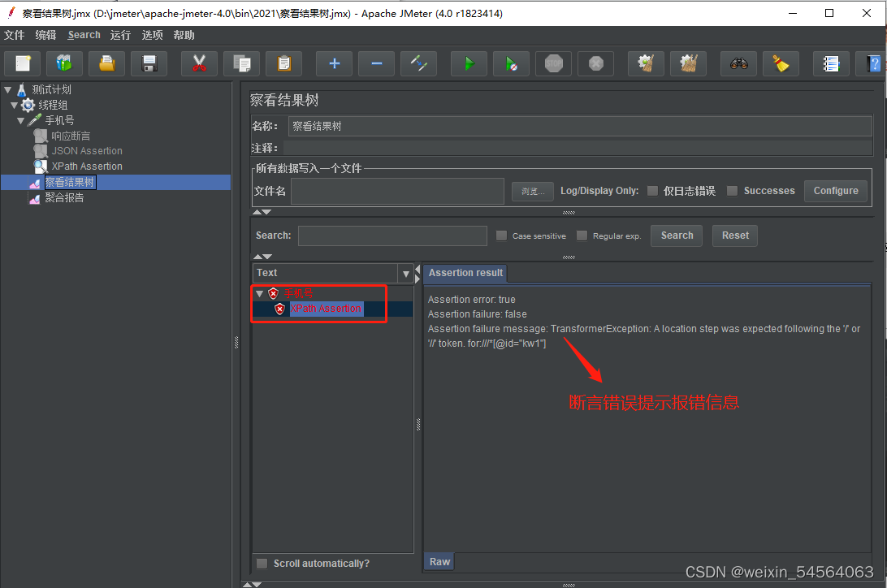Open the 编辑 menu
887x588 pixels.
pyautogui.click(x=45, y=35)
